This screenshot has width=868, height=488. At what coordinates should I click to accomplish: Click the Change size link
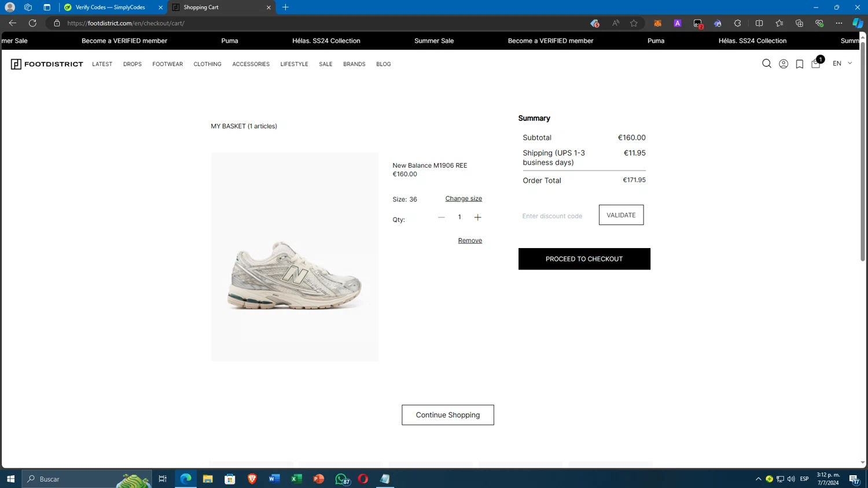[464, 198]
